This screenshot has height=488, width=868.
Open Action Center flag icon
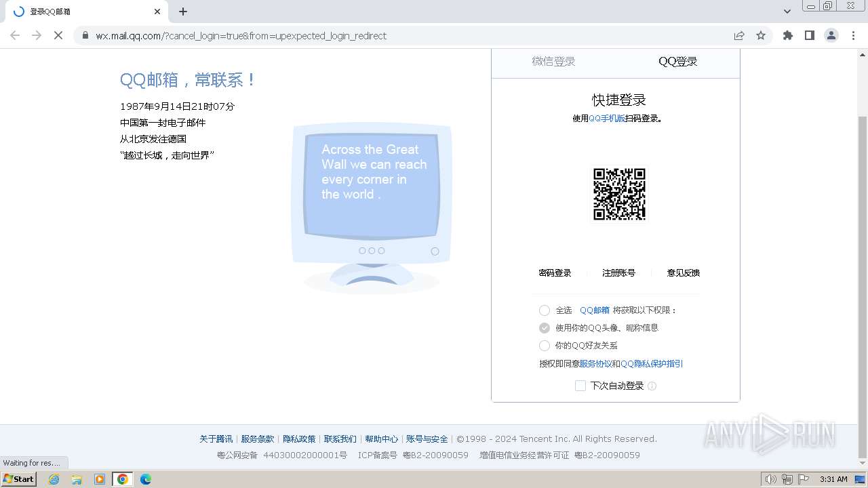pos(804,479)
